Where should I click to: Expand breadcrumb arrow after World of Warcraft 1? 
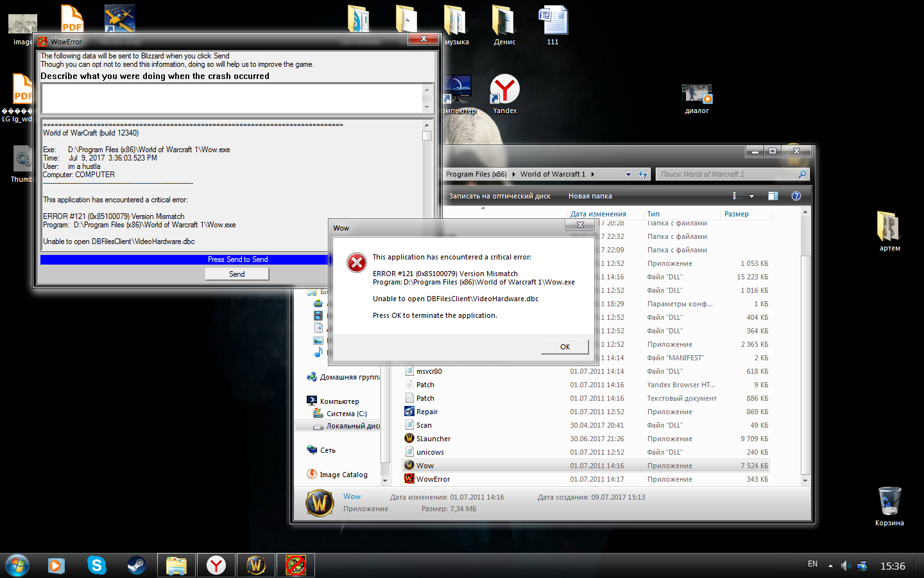pos(593,174)
